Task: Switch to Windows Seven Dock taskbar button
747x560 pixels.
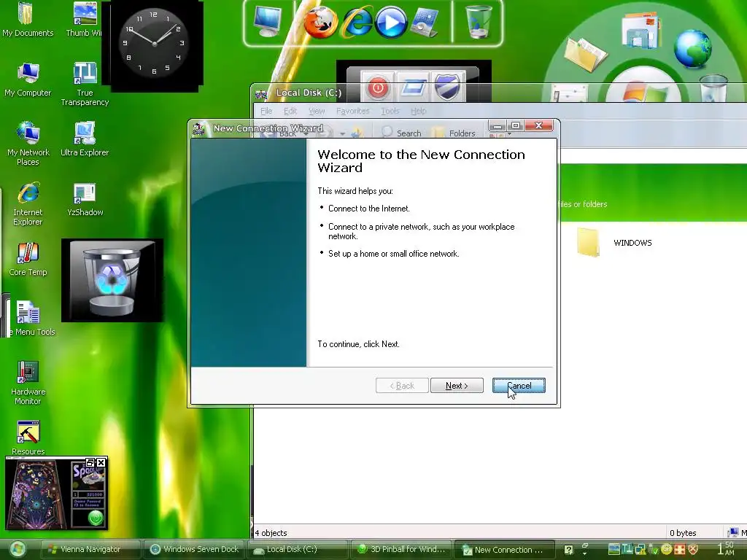Action: [193, 550]
